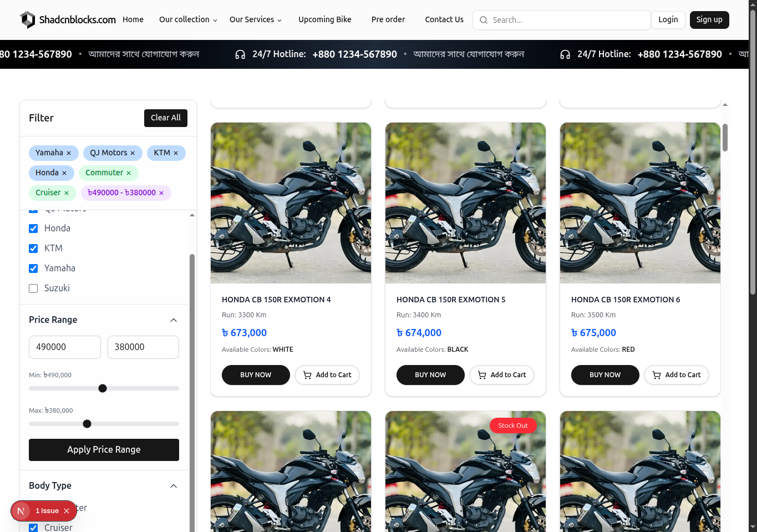Click the product list scroll-up arrow
The image size is (757, 532).
pos(725,105)
